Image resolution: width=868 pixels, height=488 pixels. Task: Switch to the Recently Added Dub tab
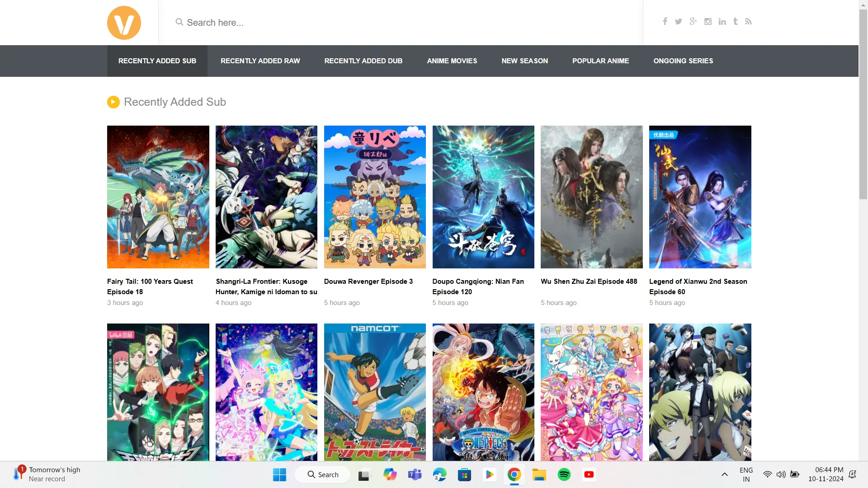(363, 61)
